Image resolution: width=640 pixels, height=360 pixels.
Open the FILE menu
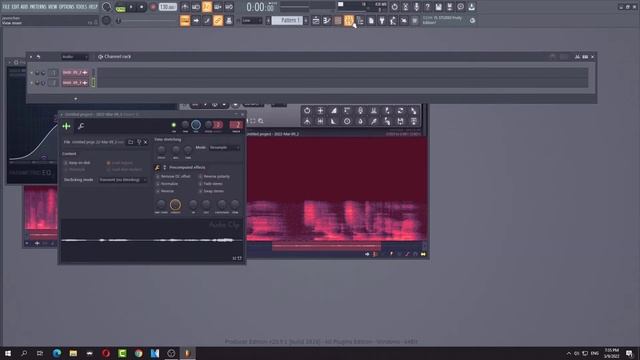pyautogui.click(x=6, y=7)
